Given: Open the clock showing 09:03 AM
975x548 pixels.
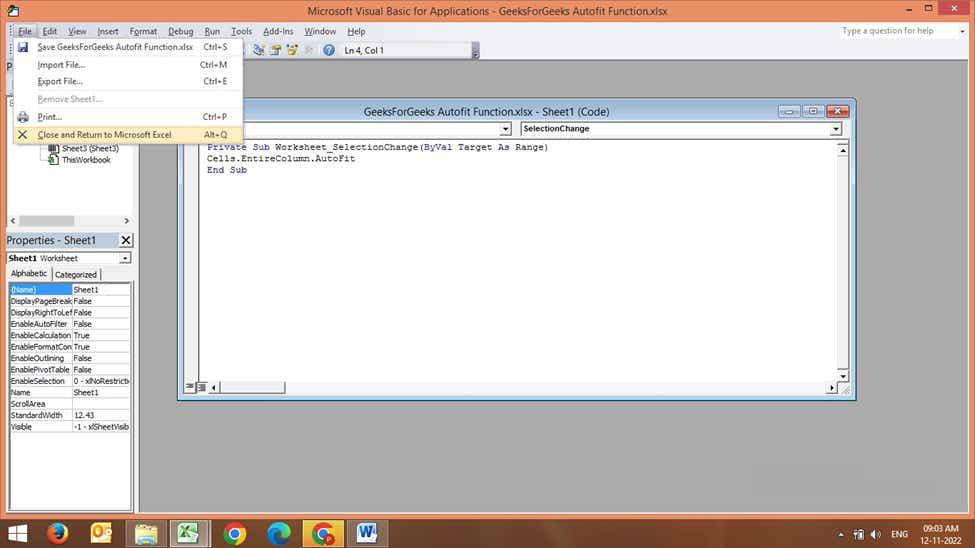Looking at the screenshot, I should [x=941, y=534].
